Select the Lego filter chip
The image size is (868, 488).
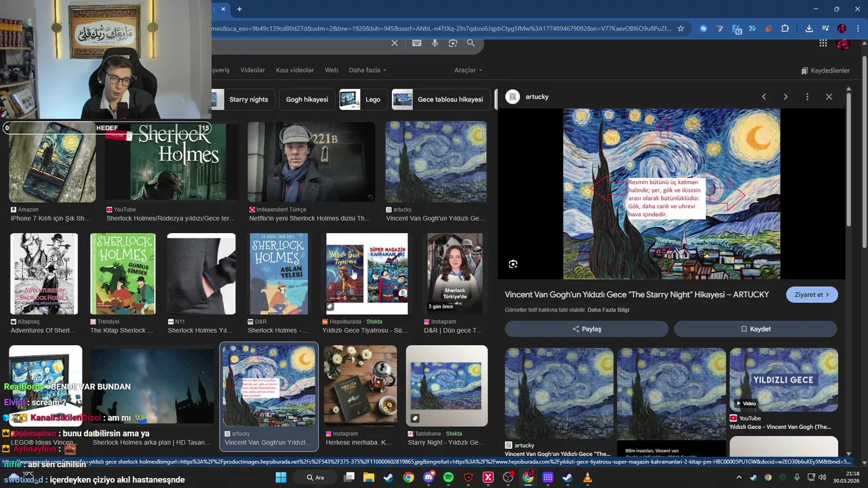click(363, 100)
